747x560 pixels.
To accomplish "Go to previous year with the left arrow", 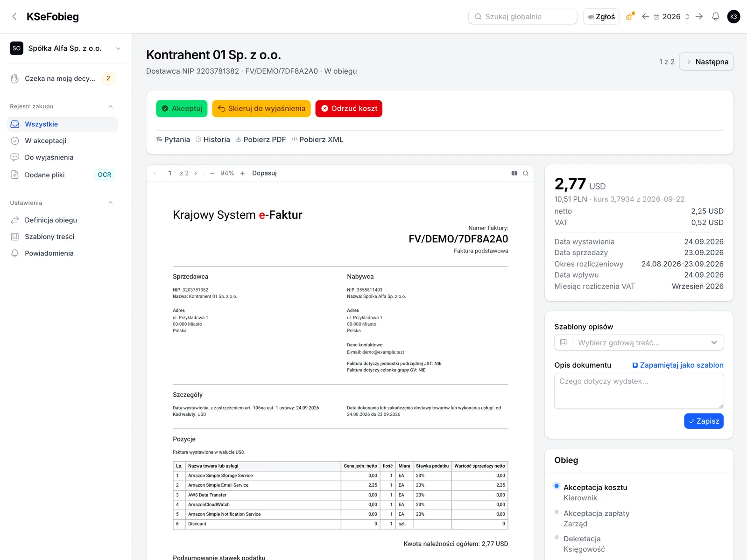I will click(x=645, y=17).
